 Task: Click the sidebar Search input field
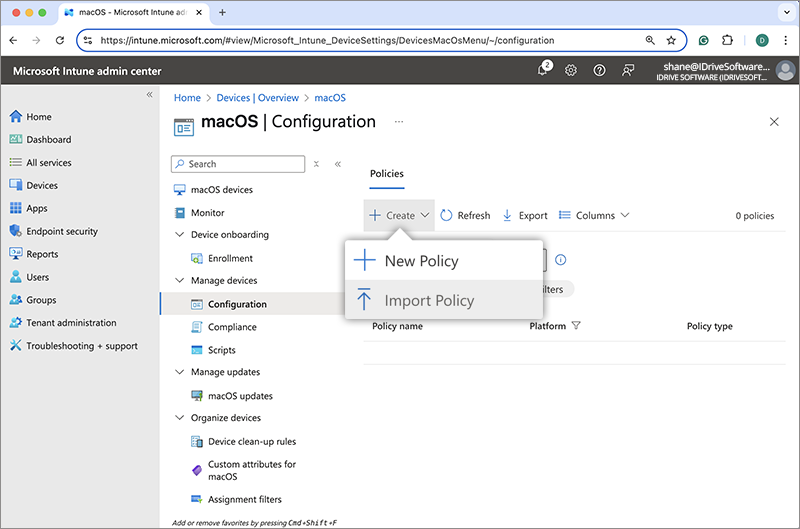click(240, 164)
